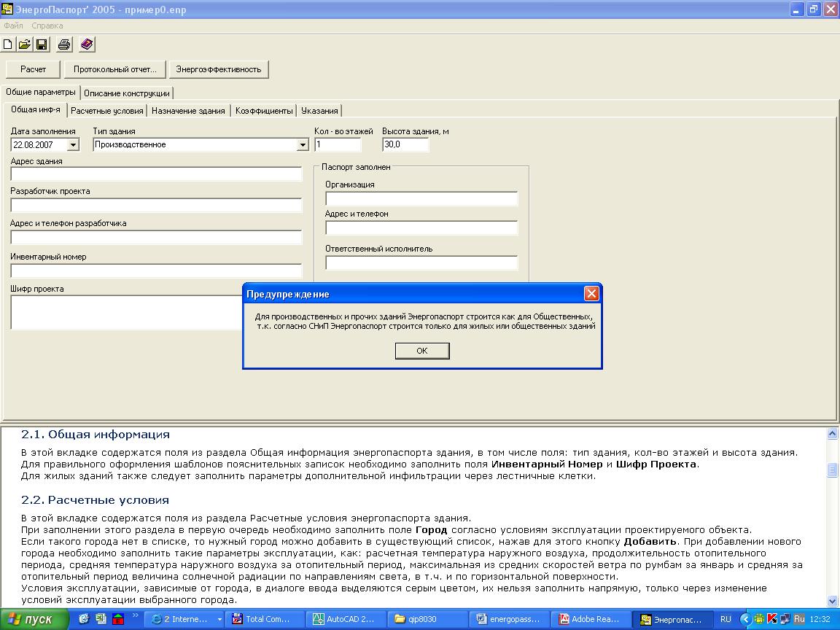Viewport: 840px width, 630px height.
Task: Switch to AutoCAD in the taskbar
Action: (x=343, y=619)
